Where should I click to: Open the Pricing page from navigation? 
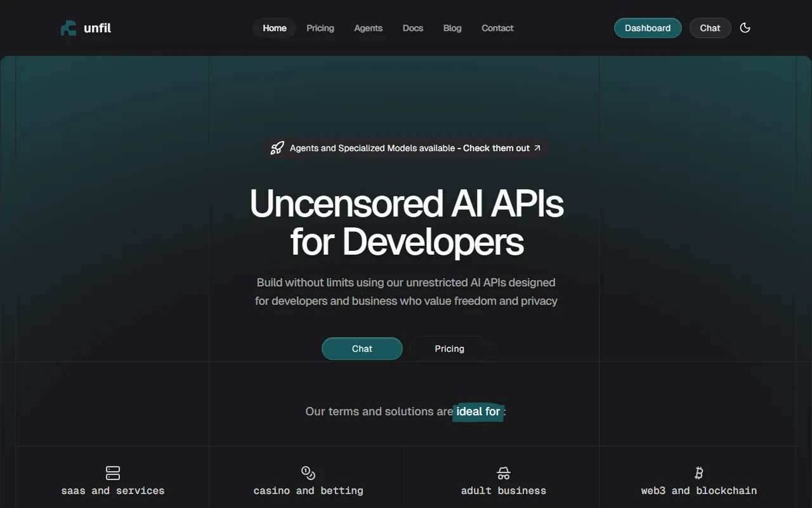tap(320, 28)
